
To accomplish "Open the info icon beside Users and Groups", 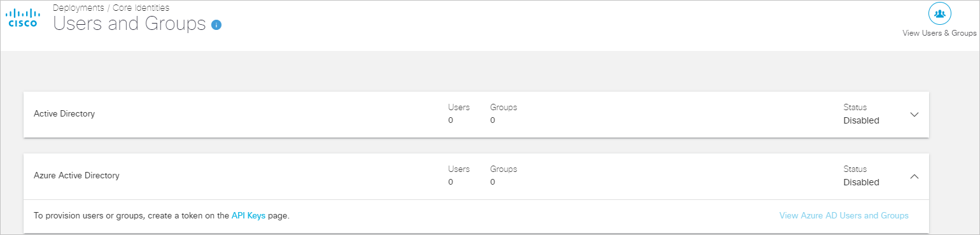I will 216,25.
